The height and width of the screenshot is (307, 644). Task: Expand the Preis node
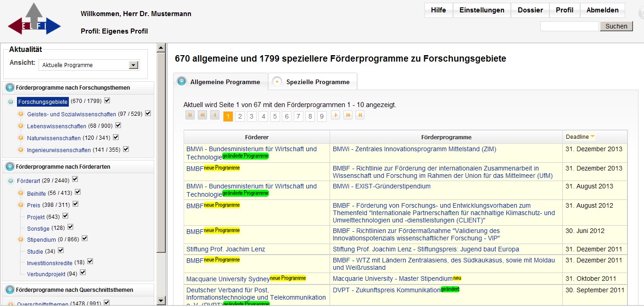tap(21, 205)
